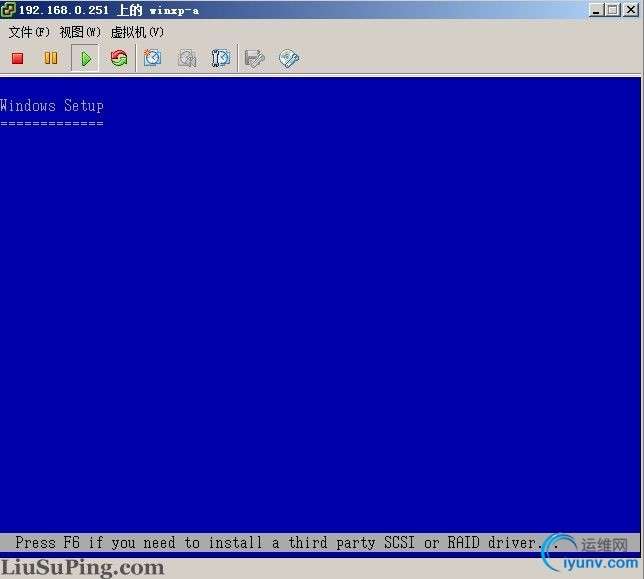Viewport: 644px width, 579px height.
Task: Click the console title bar icon
Action: pyautogui.click(x=8, y=10)
